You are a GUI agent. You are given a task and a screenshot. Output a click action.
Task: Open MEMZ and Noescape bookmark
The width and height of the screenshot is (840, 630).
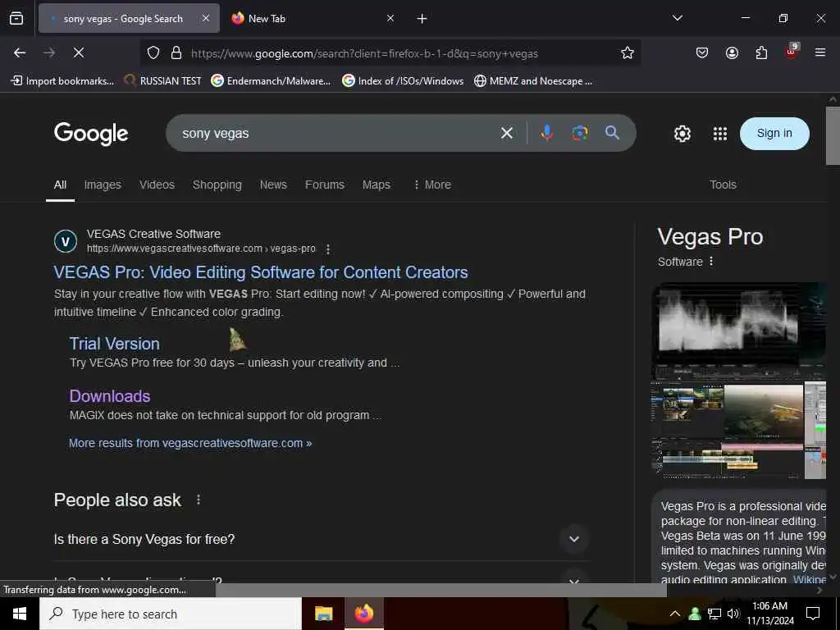tap(533, 81)
